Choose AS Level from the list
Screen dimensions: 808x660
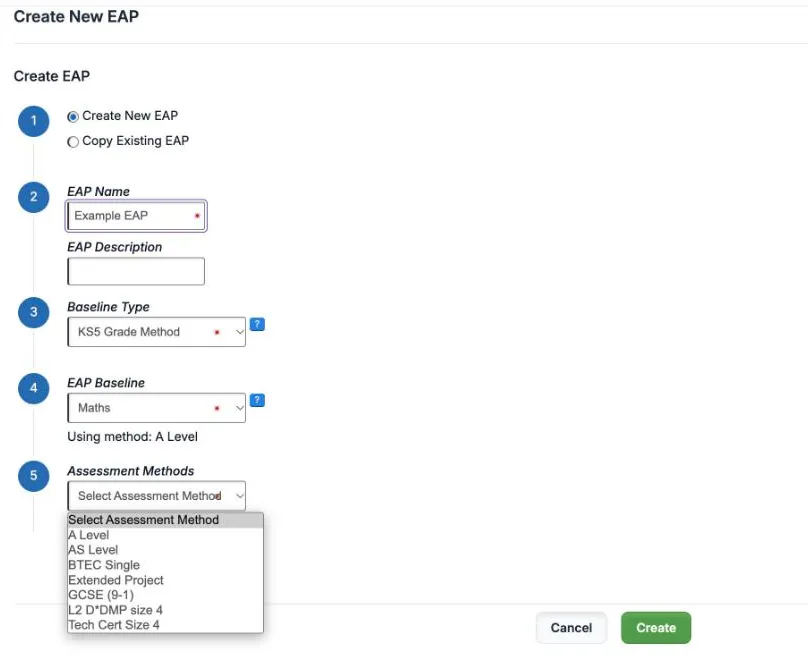tap(165, 550)
